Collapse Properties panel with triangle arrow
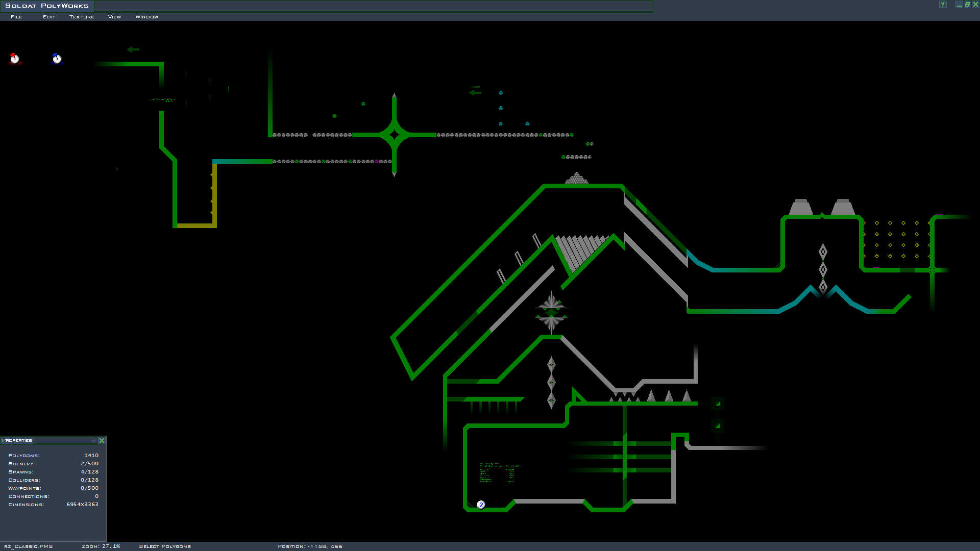Image resolution: width=980 pixels, height=551 pixels. click(93, 440)
